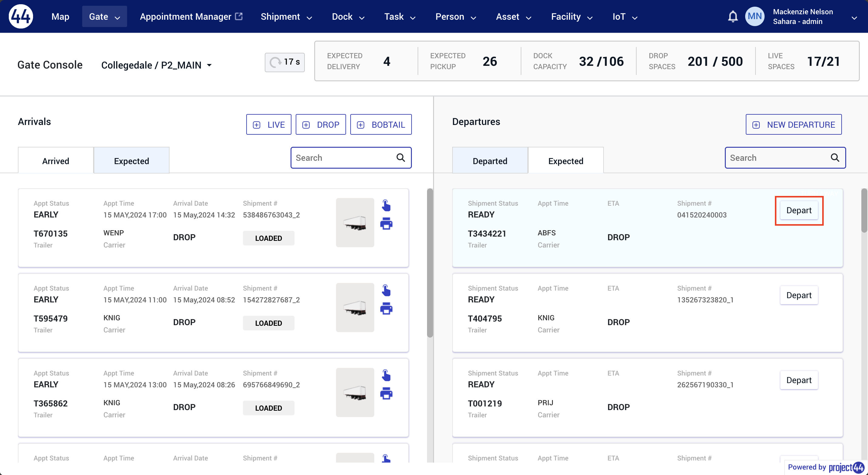Click the refresh timer showing 17 s
Screen dimensions: 868x475
click(285, 62)
